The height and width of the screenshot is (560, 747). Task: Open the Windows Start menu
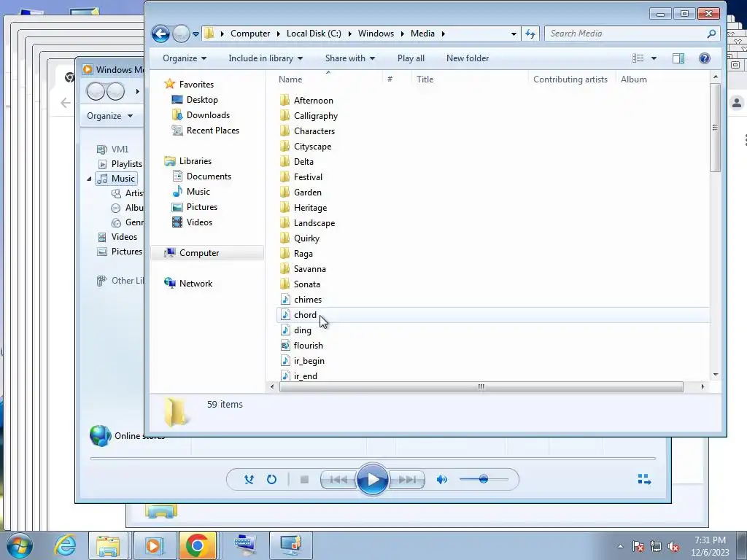pyautogui.click(x=19, y=545)
